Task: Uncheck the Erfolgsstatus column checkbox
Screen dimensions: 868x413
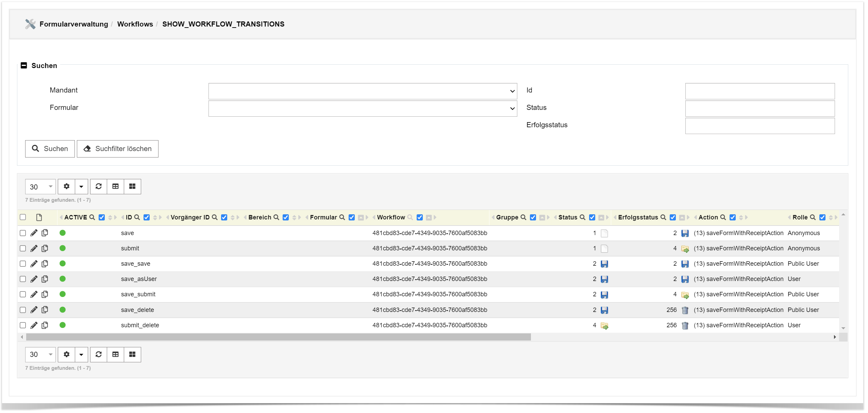Action: click(672, 217)
